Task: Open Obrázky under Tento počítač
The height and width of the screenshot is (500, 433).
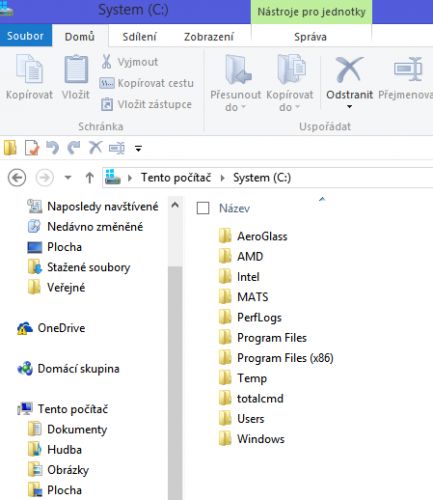Action: [59, 470]
